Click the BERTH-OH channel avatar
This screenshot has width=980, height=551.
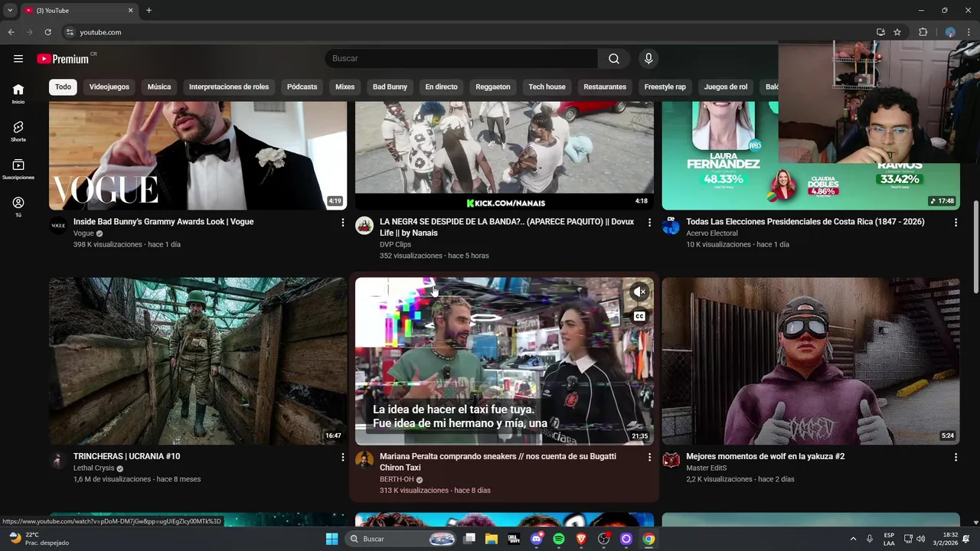tap(364, 460)
